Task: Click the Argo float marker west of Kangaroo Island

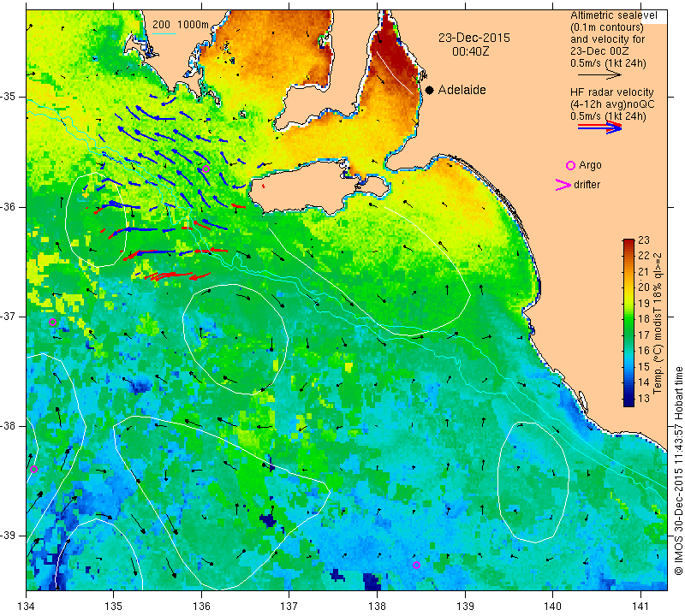Action: pyautogui.click(x=205, y=169)
